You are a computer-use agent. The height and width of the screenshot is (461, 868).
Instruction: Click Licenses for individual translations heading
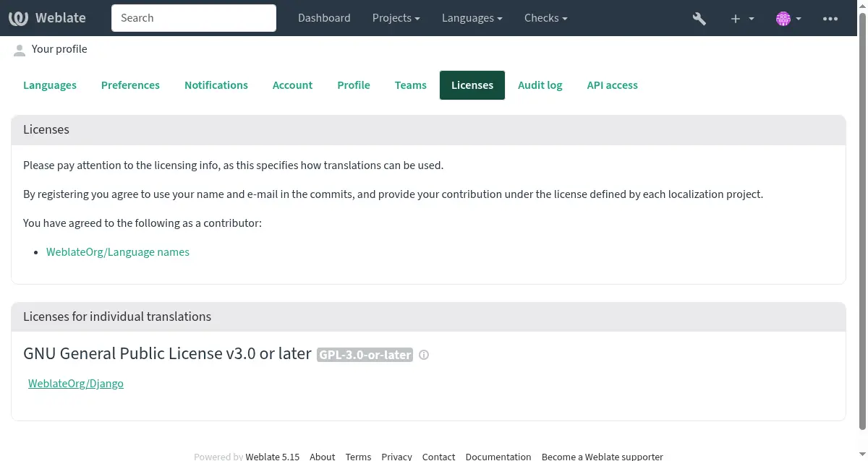[x=117, y=317]
